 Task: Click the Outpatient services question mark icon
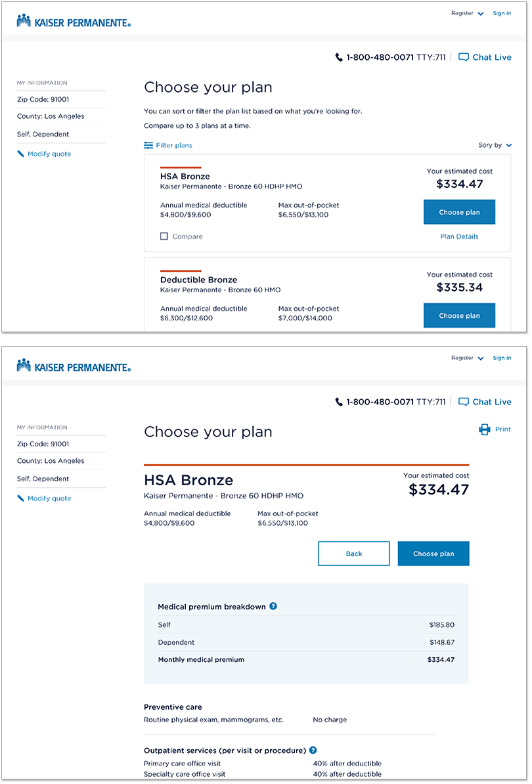tap(313, 749)
